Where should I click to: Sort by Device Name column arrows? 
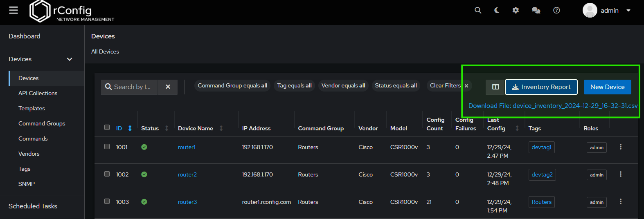tap(221, 128)
